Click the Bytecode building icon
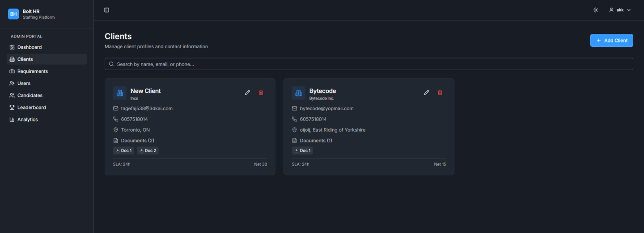 (298, 93)
